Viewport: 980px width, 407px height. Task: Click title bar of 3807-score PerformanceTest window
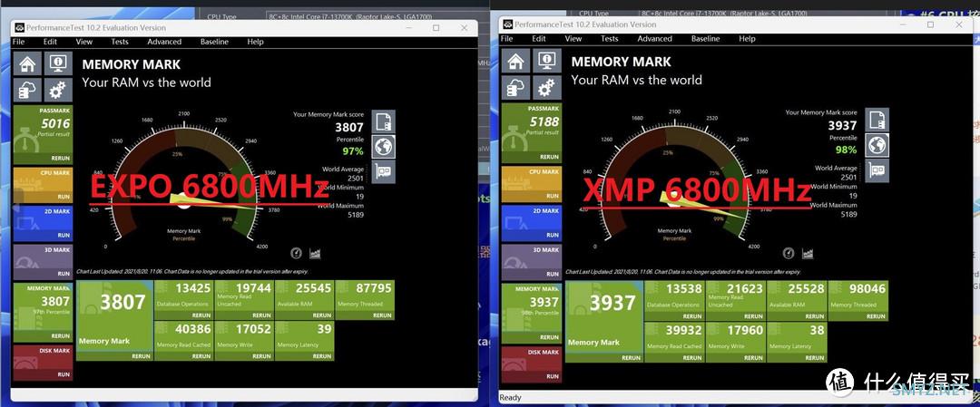pos(244,28)
